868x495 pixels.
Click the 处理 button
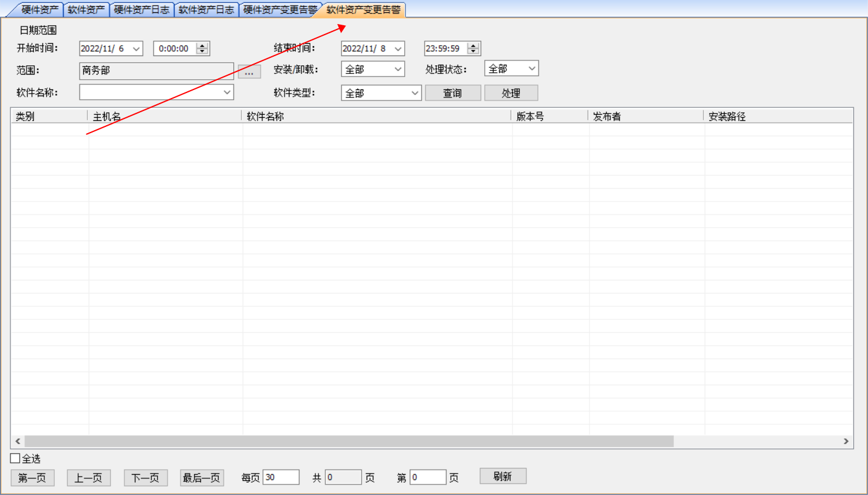point(511,93)
